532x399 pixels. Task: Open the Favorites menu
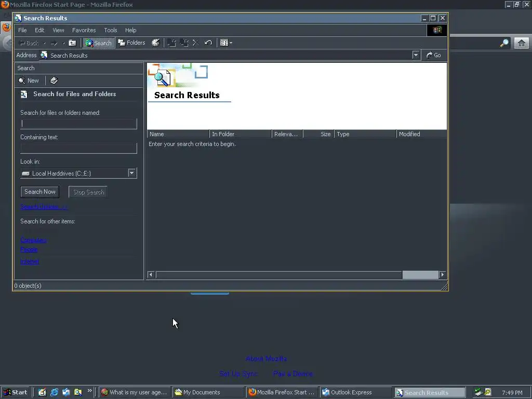pyautogui.click(x=84, y=30)
